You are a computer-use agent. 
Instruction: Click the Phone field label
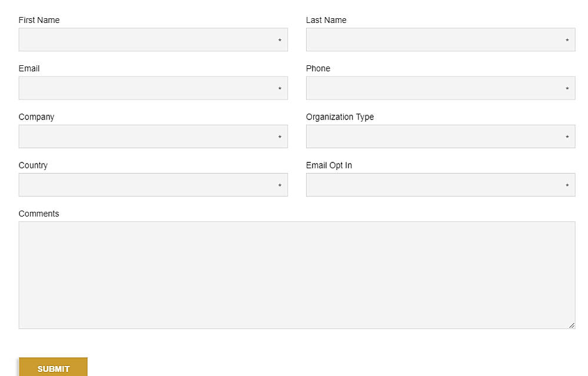[318, 68]
